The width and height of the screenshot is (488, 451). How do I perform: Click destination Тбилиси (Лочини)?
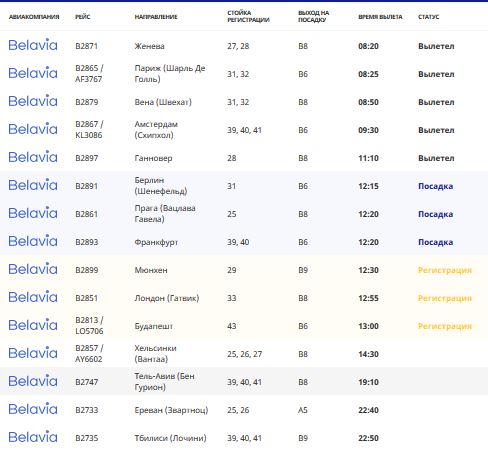point(170,438)
